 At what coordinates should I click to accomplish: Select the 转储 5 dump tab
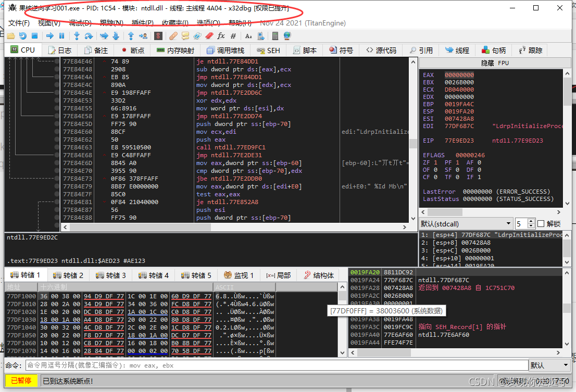(x=196, y=275)
